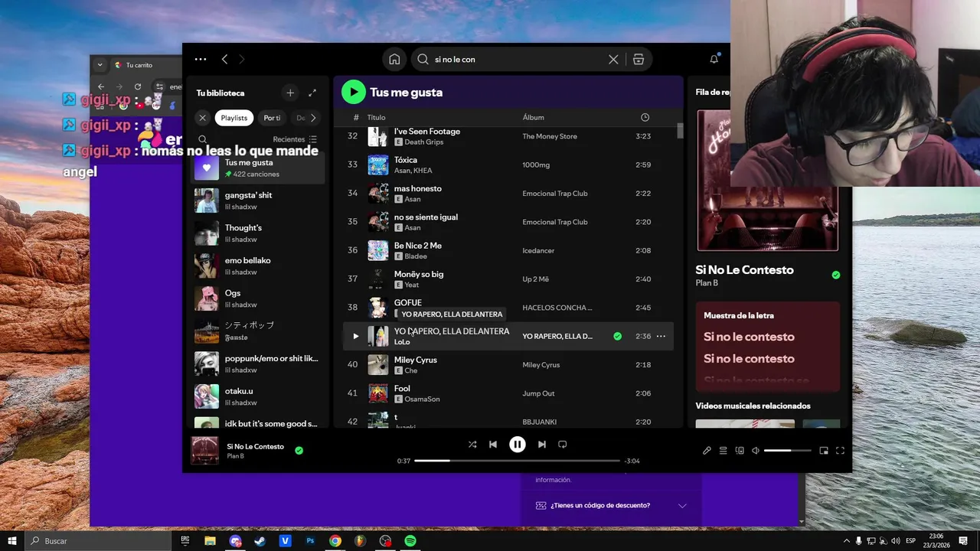Open the emo bellako playlist
This screenshot has width=980, height=551.
[257, 266]
